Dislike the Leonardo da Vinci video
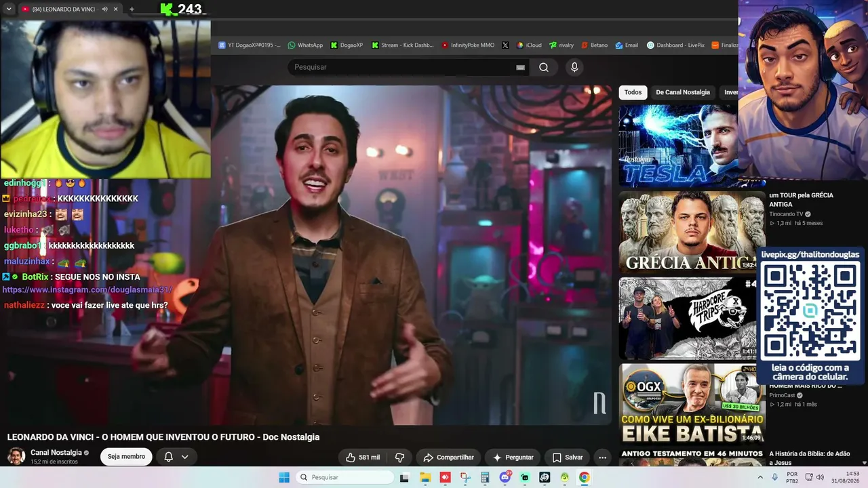 click(399, 457)
